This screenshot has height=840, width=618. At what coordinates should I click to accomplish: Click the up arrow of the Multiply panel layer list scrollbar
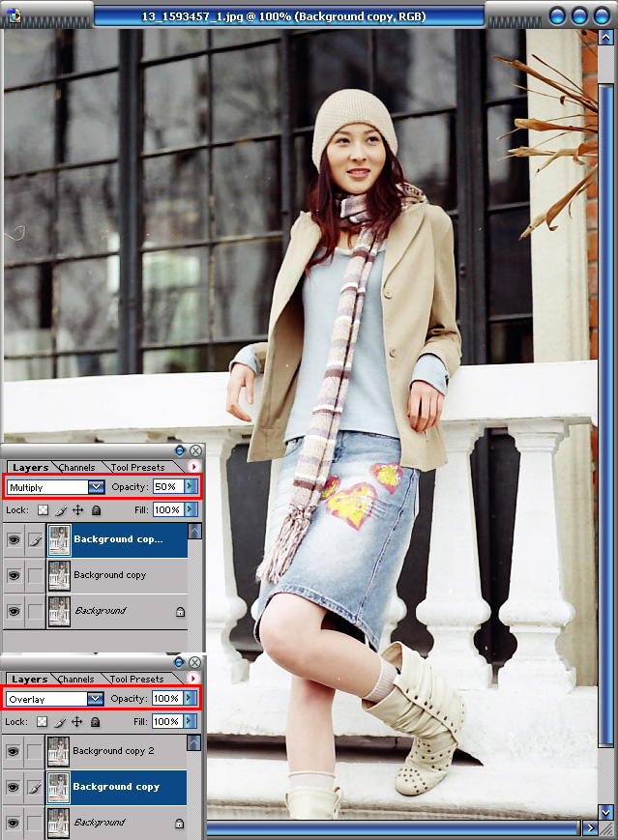point(194,531)
